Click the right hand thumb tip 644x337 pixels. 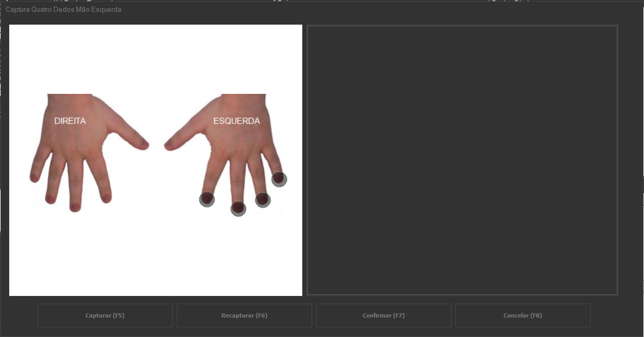(144, 145)
